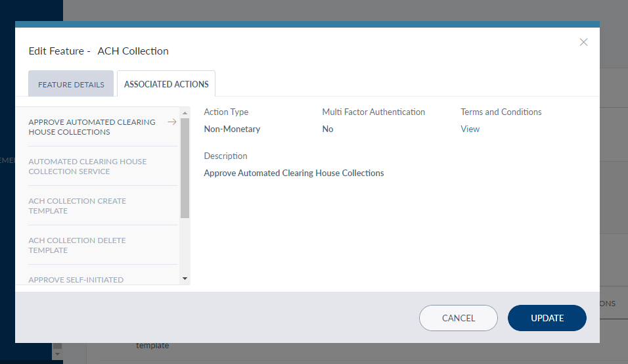This screenshot has height=364, width=628.
Task: Click the Update button to save
Action: (547, 318)
